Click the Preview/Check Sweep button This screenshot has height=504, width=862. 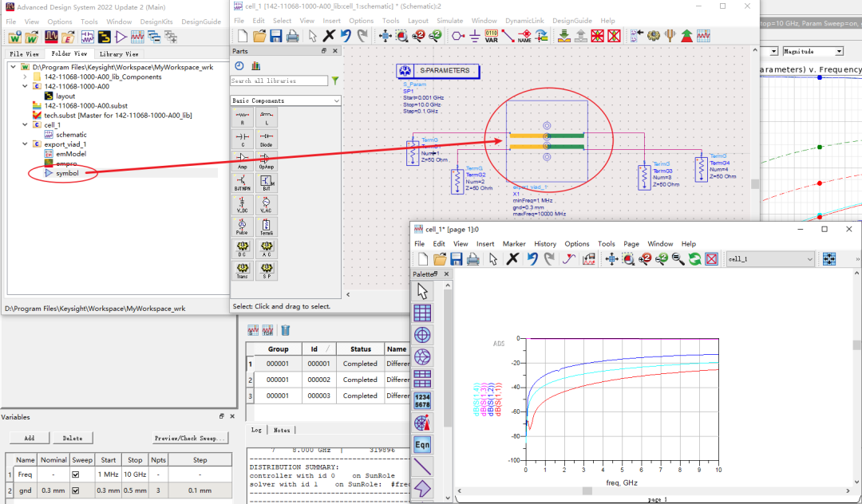190,438
